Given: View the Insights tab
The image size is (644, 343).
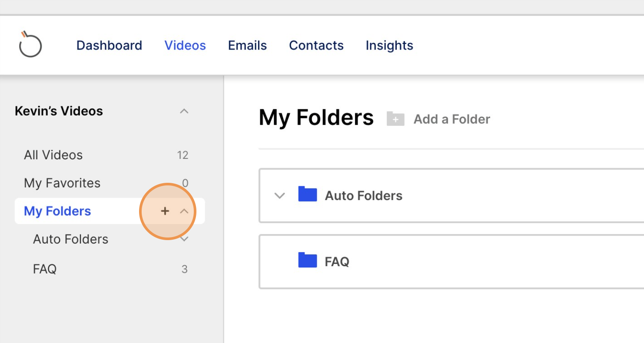Looking at the screenshot, I should pos(389,45).
